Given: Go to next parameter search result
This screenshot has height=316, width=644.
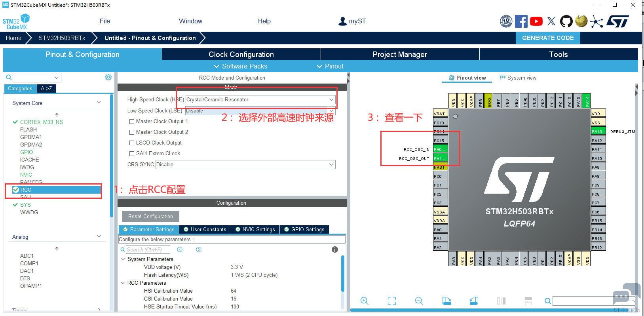Looking at the screenshot, I should tap(199, 249).
